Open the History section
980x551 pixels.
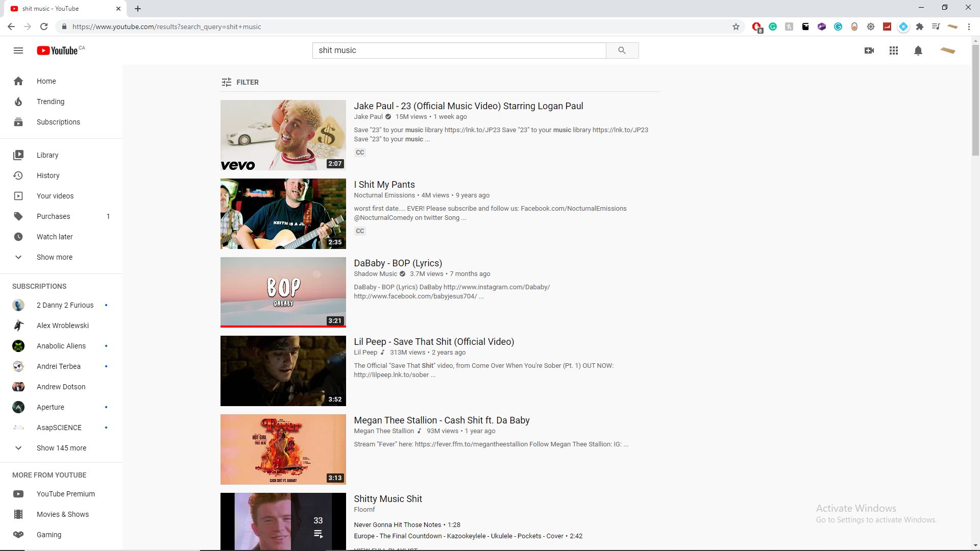tap(48, 176)
